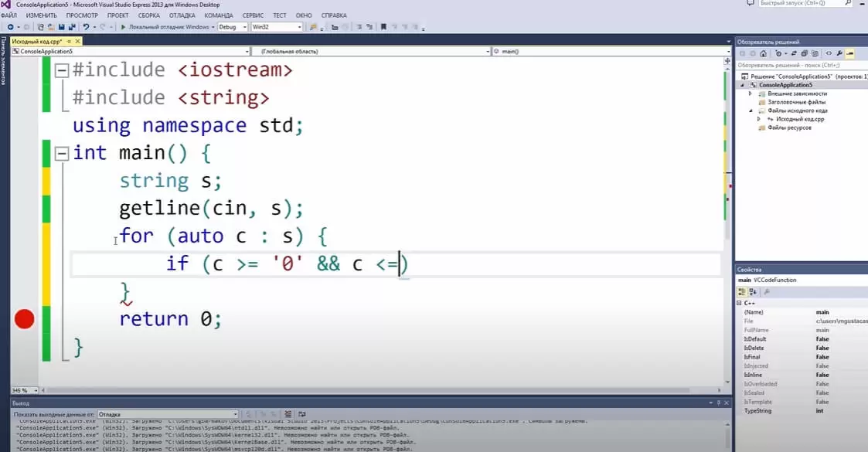Image resolution: width=868 pixels, height=452 pixels.
Task: Open the КОМАНДА menu
Action: [x=219, y=15]
